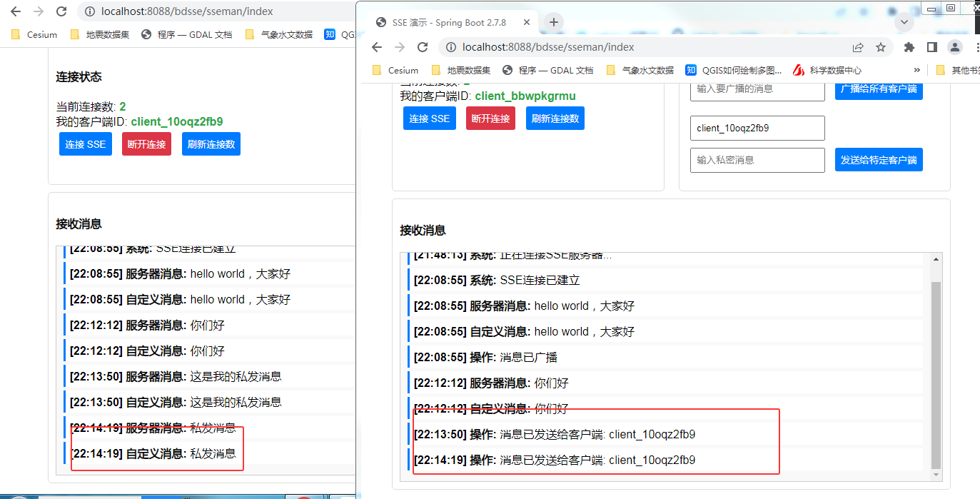Click 接收消息 heading in right window
Image resolution: width=980 pixels, height=499 pixels.
tap(423, 230)
